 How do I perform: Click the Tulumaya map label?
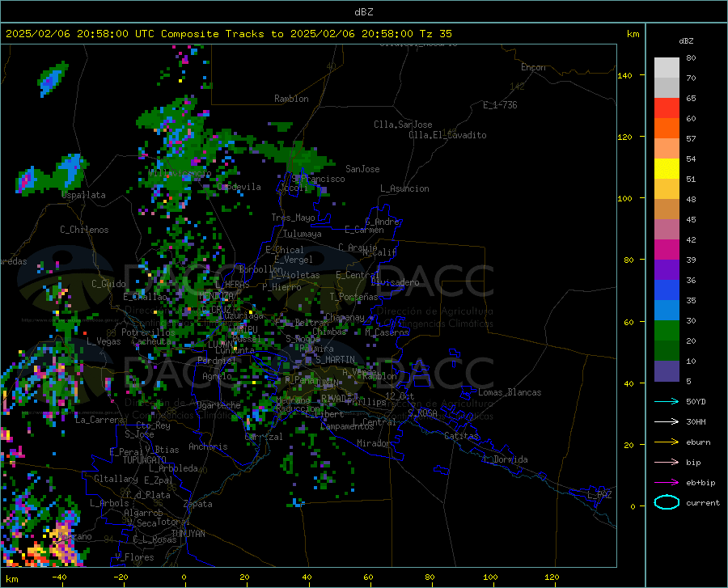point(303,234)
